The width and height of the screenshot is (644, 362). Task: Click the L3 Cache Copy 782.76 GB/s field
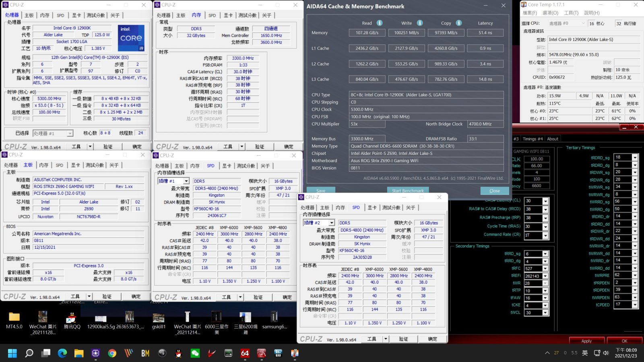pos(446,79)
